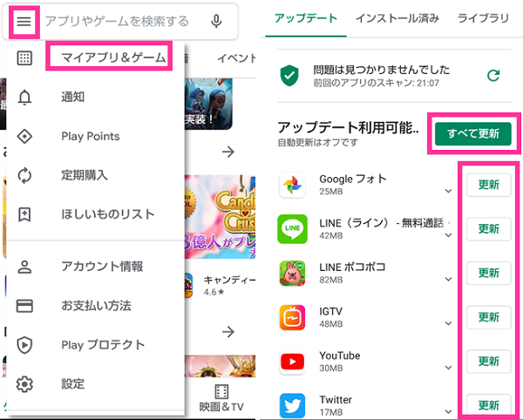
Task: Click the 通知 bell icon
Action: pos(24,98)
